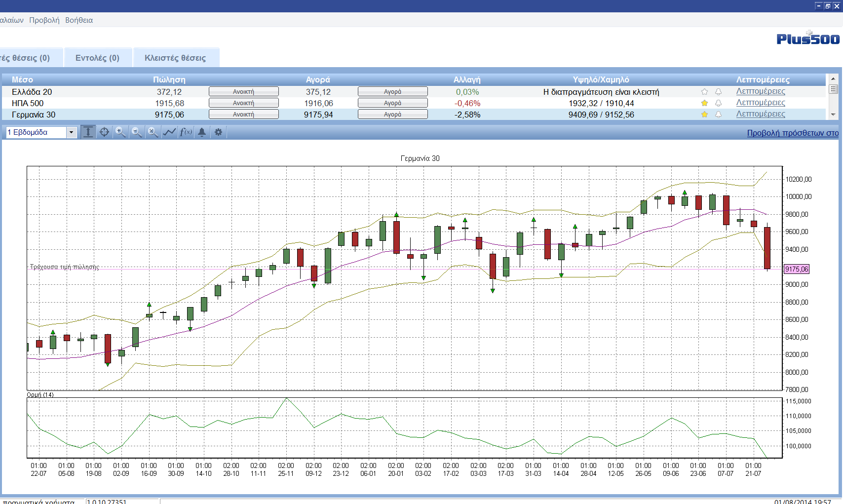Select the crosshair tool in chart toolbar

104,132
